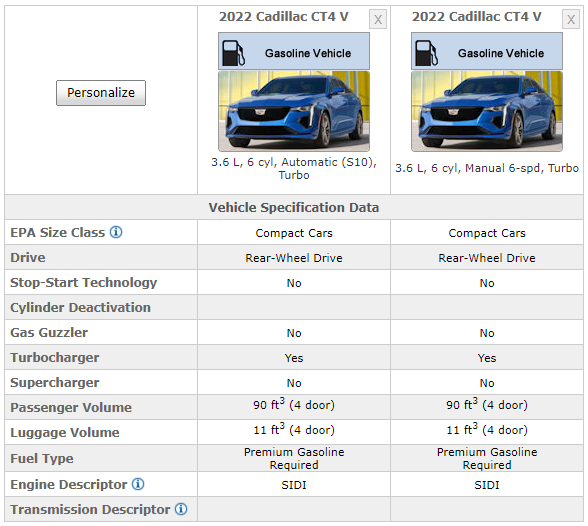Click gas pump icon for Manual vehicle
The width and height of the screenshot is (588, 526).
[426, 53]
